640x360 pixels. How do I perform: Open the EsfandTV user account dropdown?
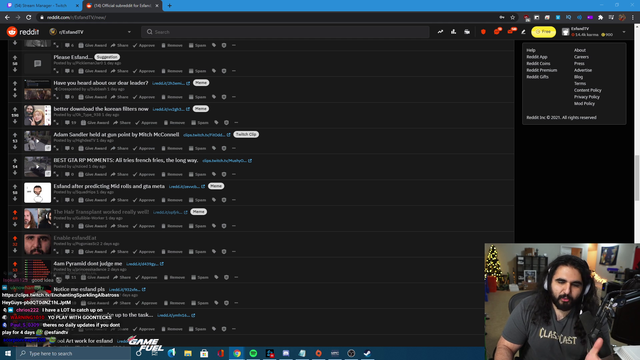click(594, 32)
